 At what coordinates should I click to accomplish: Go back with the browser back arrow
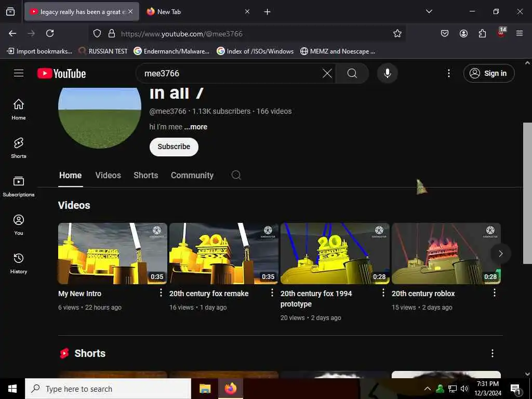click(12, 33)
